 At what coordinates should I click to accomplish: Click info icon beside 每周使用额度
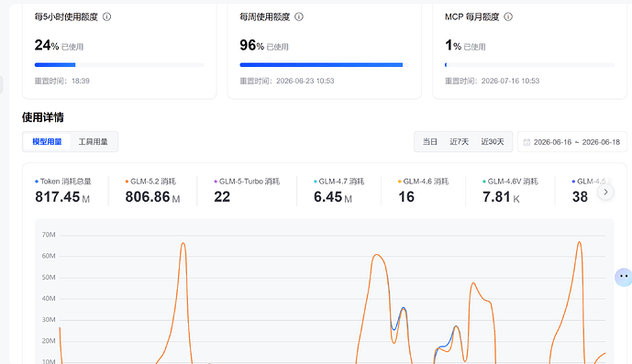point(299,17)
